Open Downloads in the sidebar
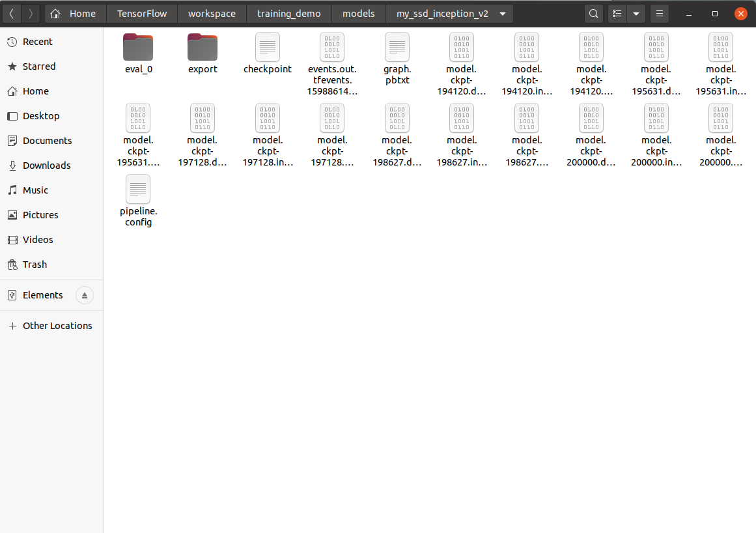 (x=46, y=166)
